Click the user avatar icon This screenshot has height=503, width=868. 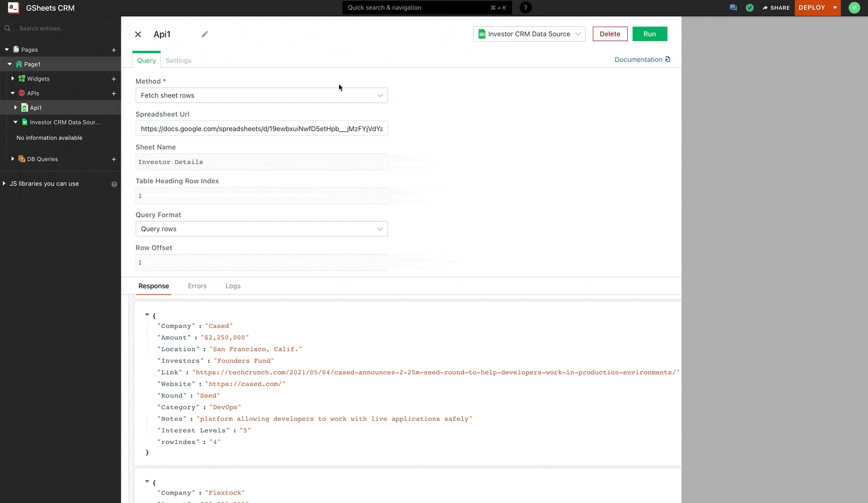tap(854, 8)
